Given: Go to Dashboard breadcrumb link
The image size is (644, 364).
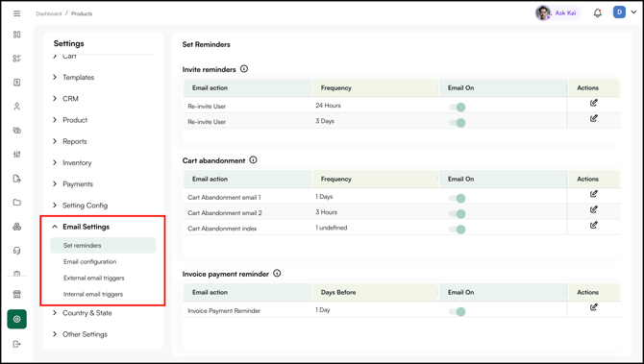Looking at the screenshot, I should coord(48,13).
